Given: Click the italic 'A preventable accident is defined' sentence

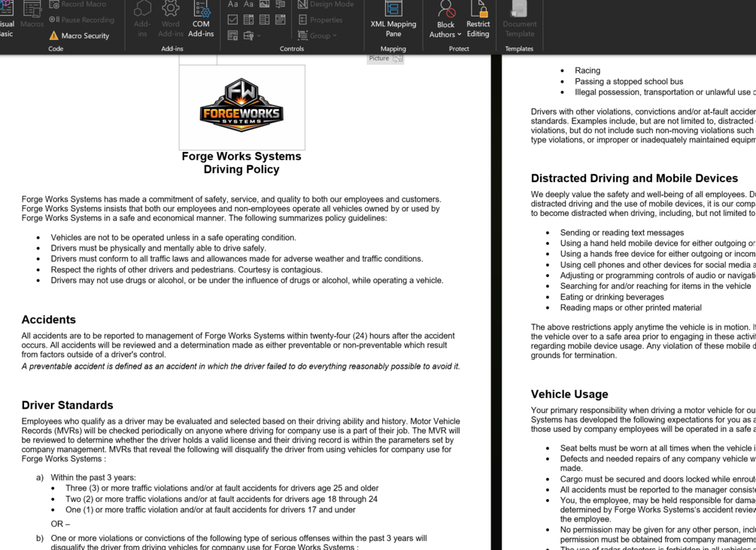Looking at the screenshot, I should click(241, 366).
